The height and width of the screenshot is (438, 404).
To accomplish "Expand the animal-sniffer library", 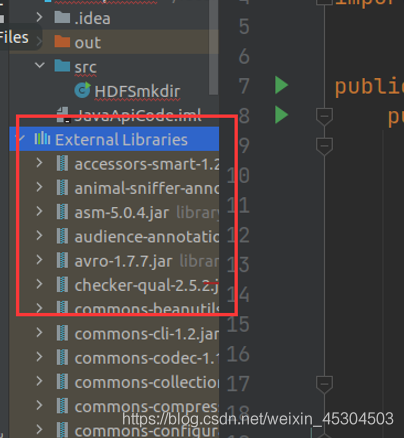I will pyautogui.click(x=39, y=187).
